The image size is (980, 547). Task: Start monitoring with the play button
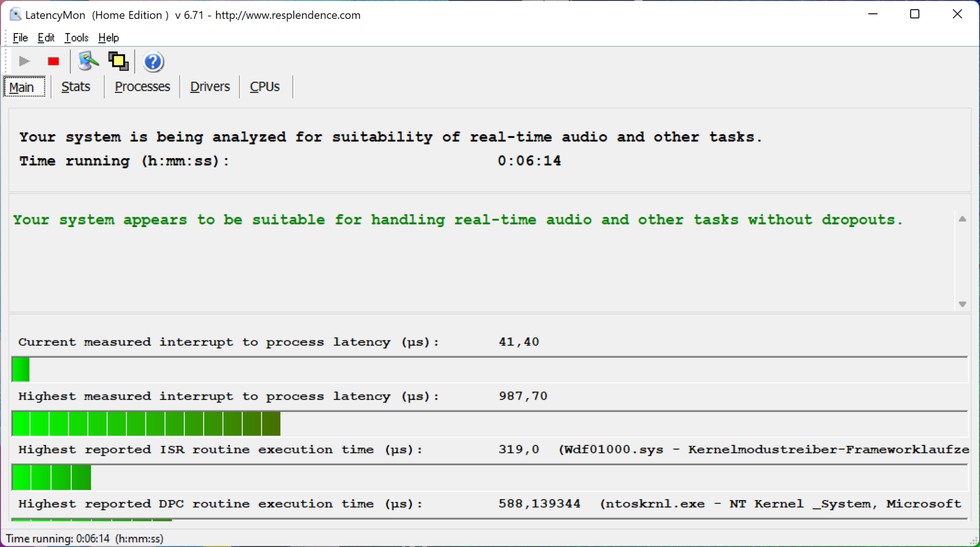[24, 62]
